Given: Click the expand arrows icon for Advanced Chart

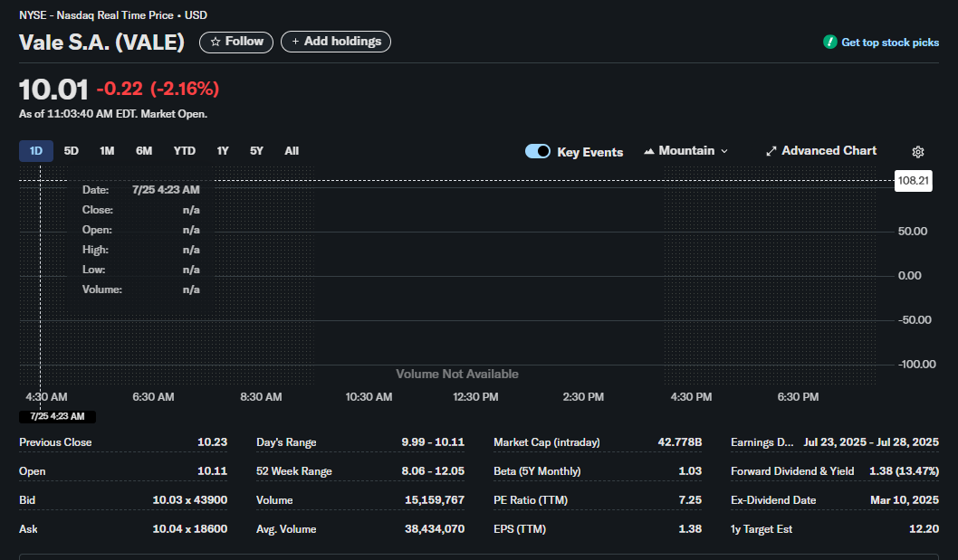Looking at the screenshot, I should pyautogui.click(x=771, y=151).
